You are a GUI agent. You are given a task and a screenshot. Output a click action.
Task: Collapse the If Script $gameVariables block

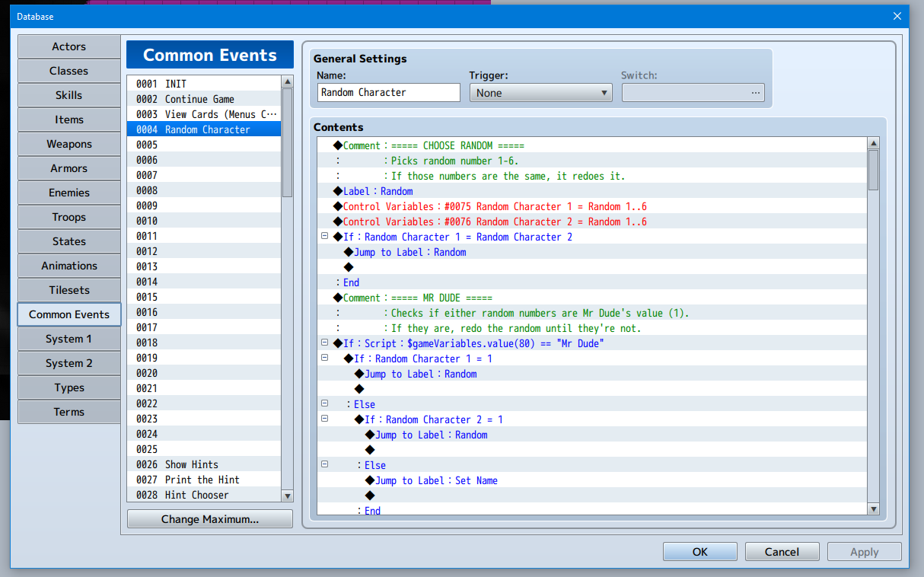coord(324,343)
